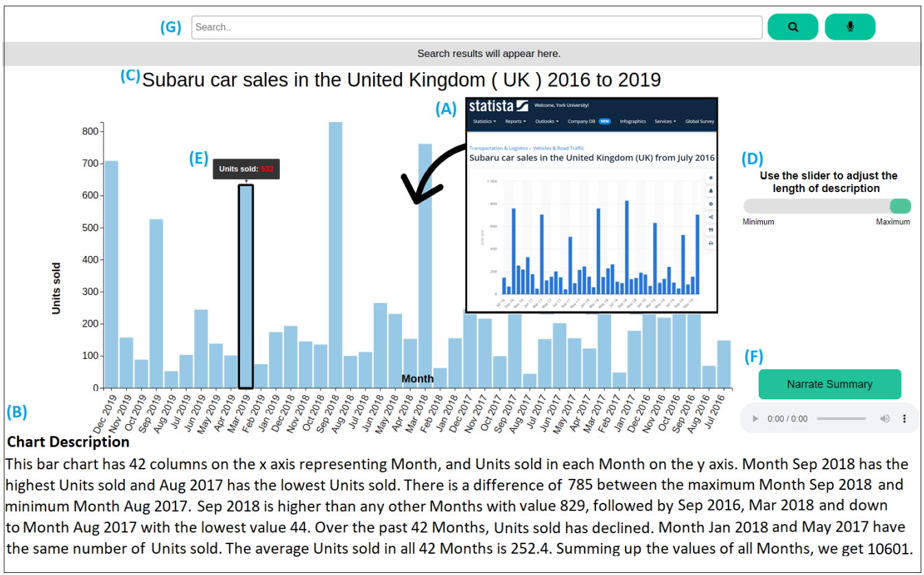Click the Statista print icon
924x575 pixels.
(711, 243)
